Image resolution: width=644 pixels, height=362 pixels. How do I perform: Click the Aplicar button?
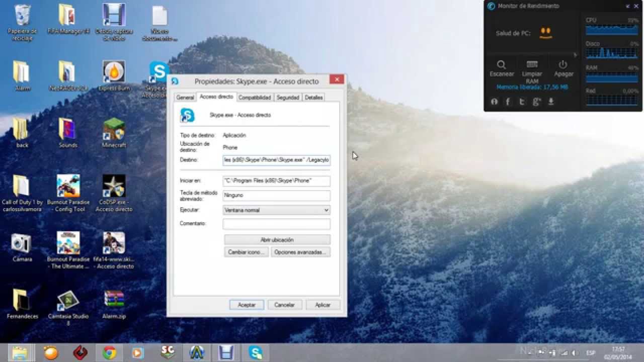323,305
